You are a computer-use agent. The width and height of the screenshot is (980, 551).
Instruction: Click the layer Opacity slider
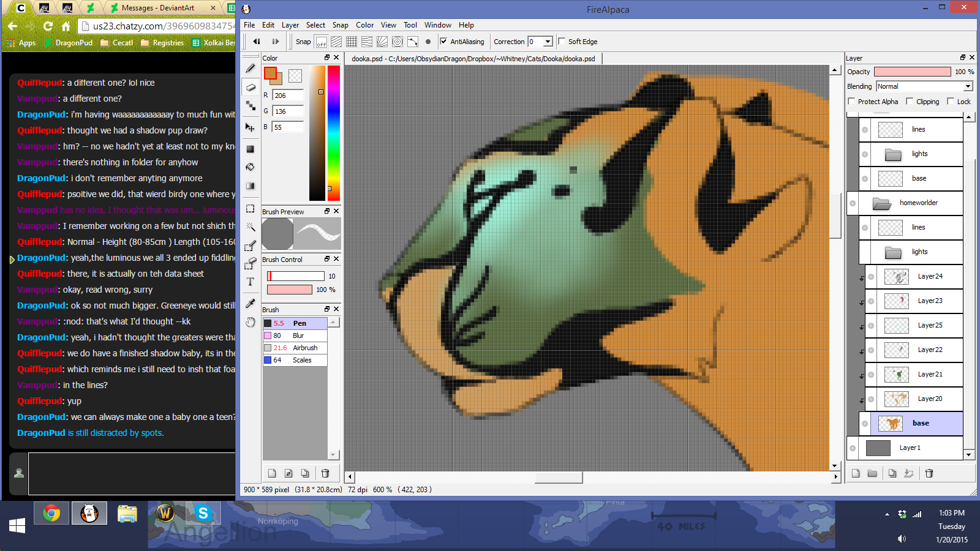[913, 72]
